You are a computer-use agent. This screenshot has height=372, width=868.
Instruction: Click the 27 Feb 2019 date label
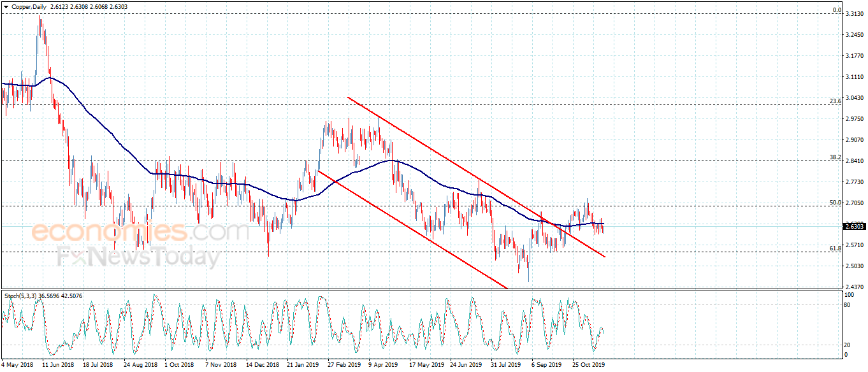[x=344, y=366]
